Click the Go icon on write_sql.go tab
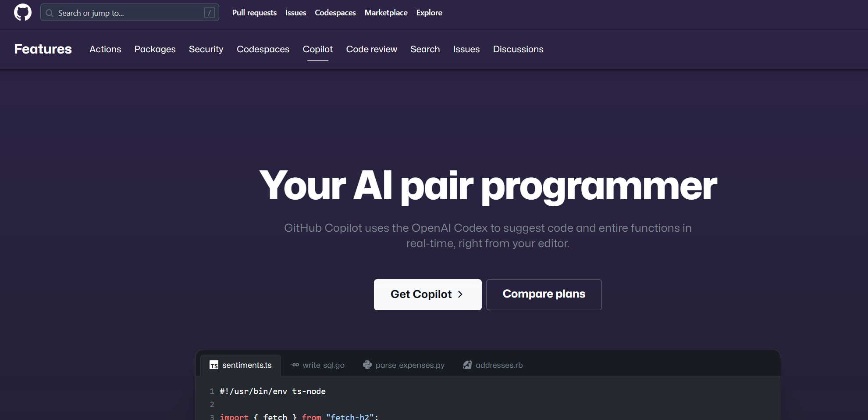 coord(295,365)
